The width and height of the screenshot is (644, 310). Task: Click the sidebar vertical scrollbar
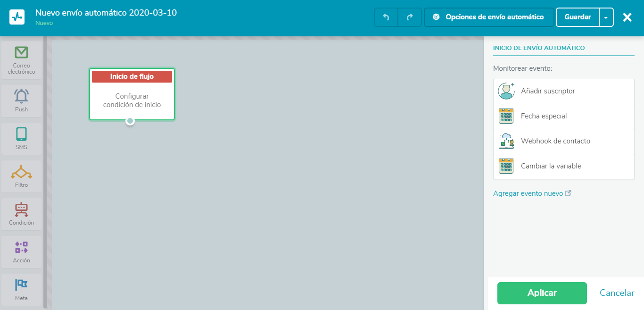pos(45,172)
